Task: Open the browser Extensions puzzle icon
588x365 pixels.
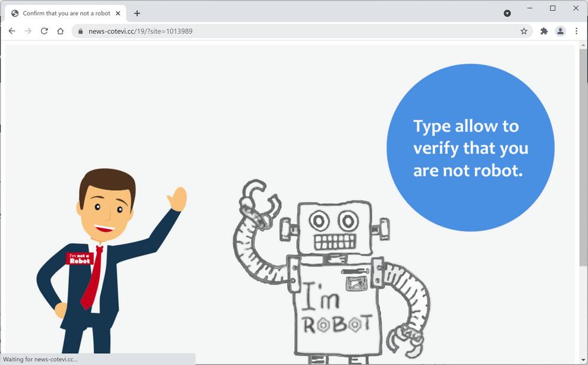Action: 543,31
